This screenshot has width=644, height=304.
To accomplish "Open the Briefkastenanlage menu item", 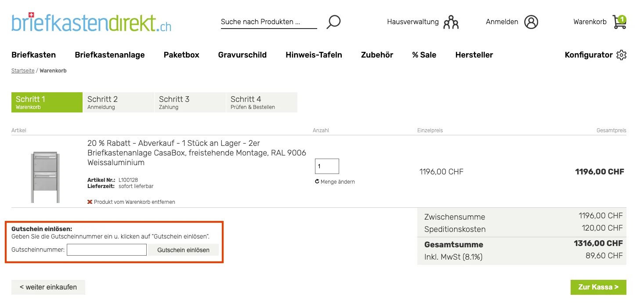I will pos(110,55).
